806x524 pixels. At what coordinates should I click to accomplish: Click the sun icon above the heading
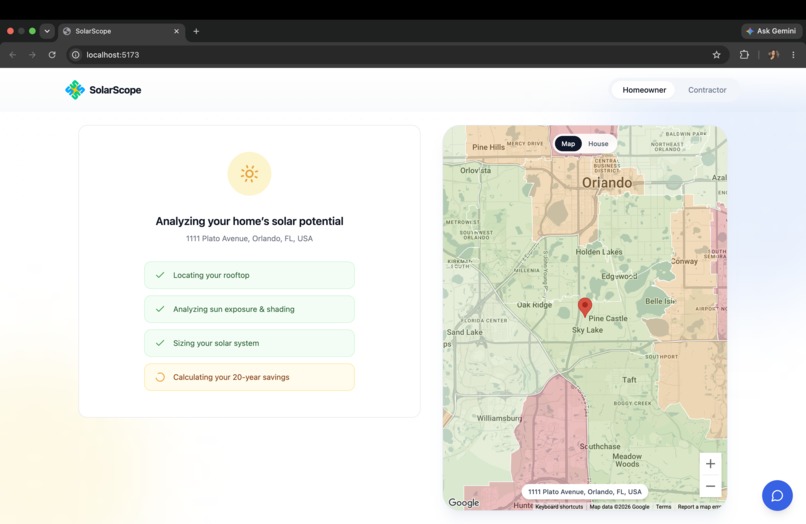tap(249, 174)
